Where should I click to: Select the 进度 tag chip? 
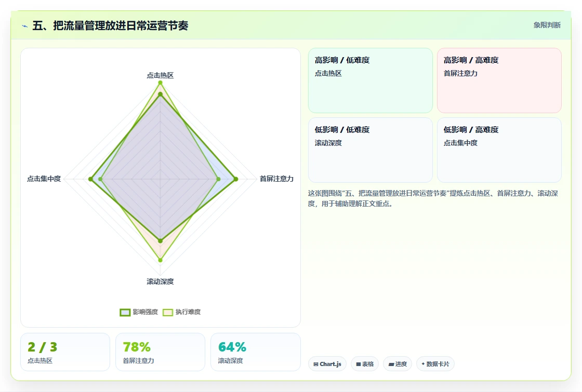[398, 364]
